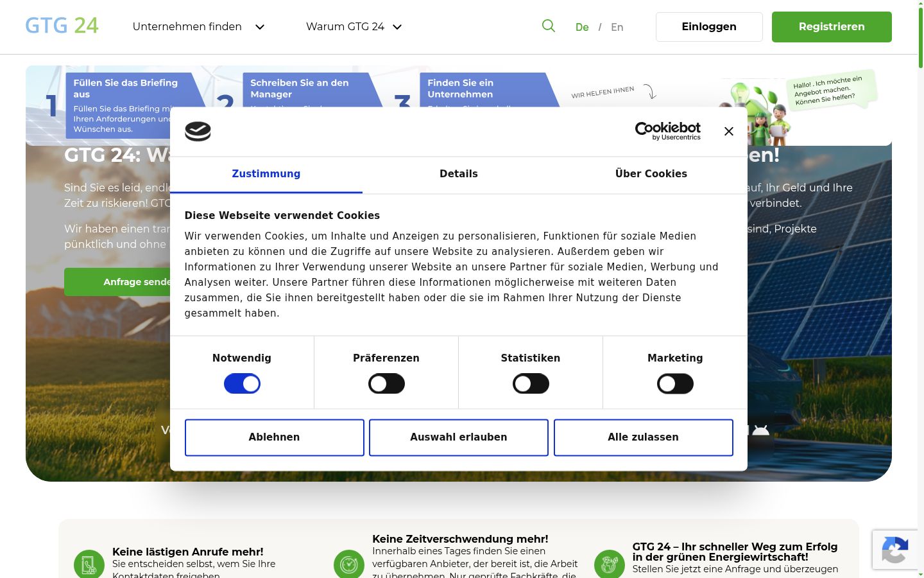Switch to the Details tab
This screenshot has height=578, width=924.
(459, 174)
